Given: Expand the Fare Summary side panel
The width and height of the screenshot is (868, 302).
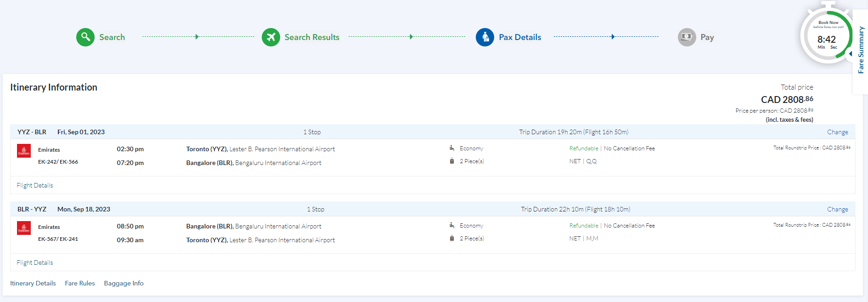Looking at the screenshot, I should click(x=860, y=50).
